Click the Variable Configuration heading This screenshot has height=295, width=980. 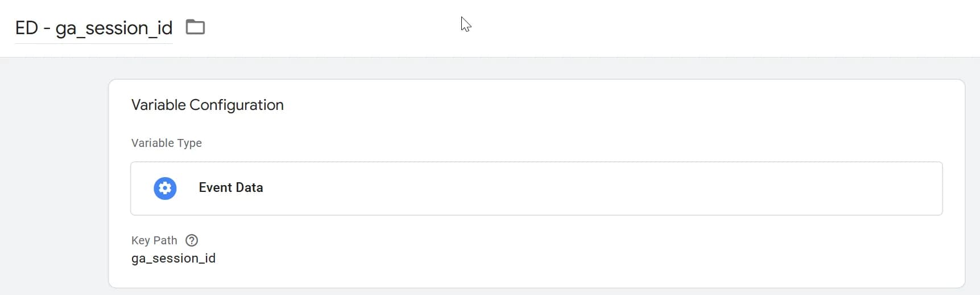tap(208, 105)
